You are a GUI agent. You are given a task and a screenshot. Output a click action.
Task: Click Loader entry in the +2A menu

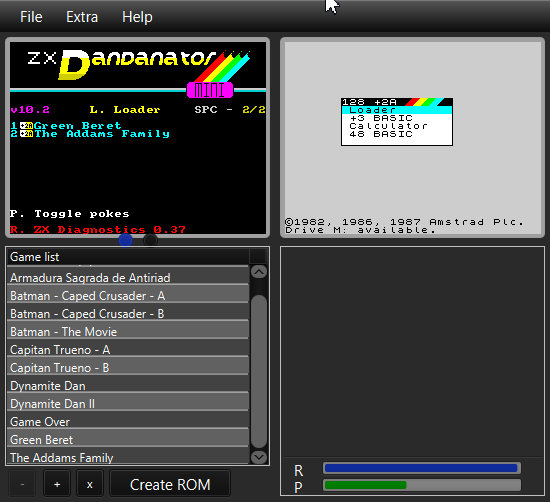pos(397,110)
